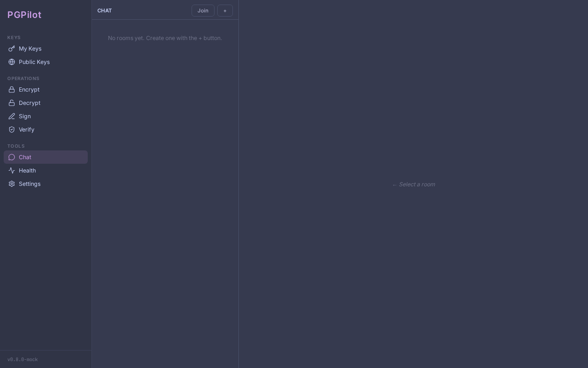Click the 'Select a room' placeholder text

413,184
